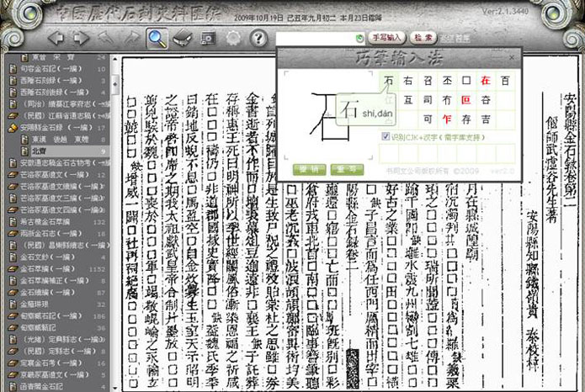This screenshot has height=392, width=585.
Task: Open 金石萃編補正 (一編) in the tree
Action: point(55,280)
